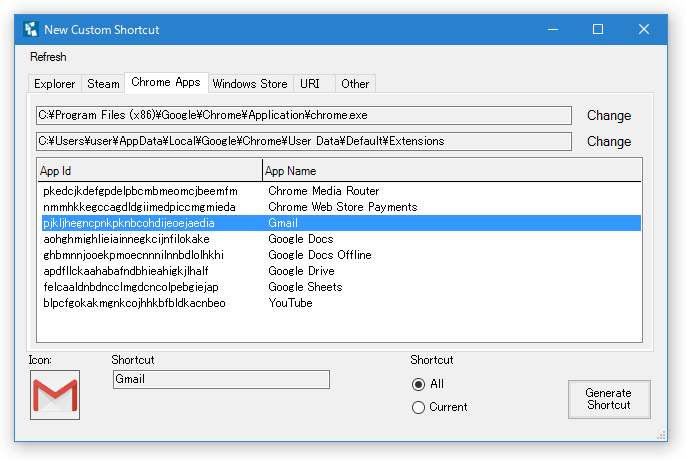Click the Generate Shortcut button
This screenshot has width=686, height=461.
[609, 399]
